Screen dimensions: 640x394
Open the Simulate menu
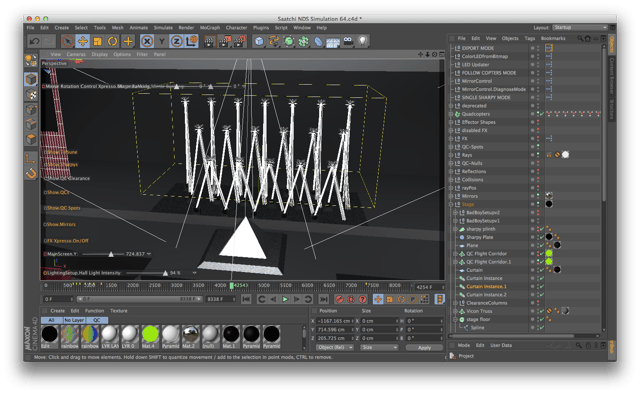(163, 28)
